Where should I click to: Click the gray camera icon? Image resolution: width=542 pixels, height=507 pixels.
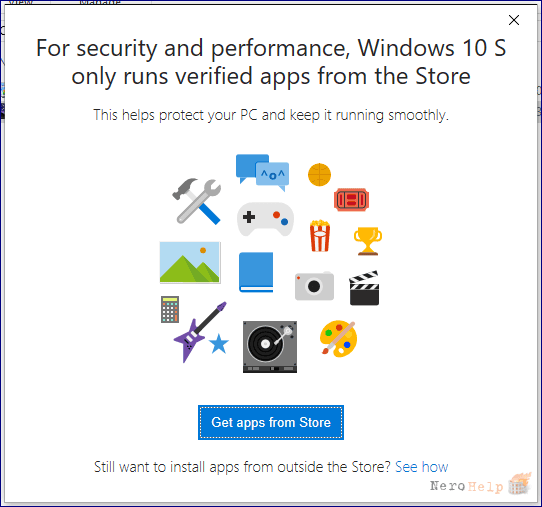tap(314, 286)
